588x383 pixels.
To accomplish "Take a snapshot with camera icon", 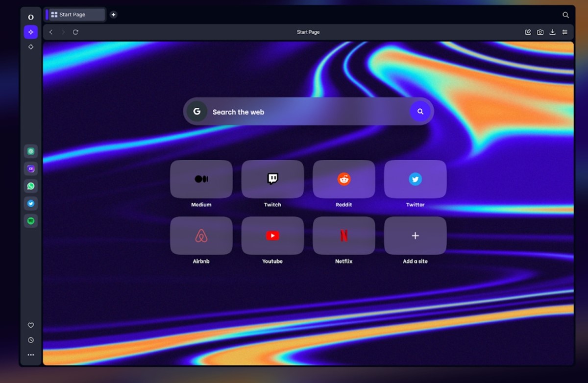I will [540, 32].
